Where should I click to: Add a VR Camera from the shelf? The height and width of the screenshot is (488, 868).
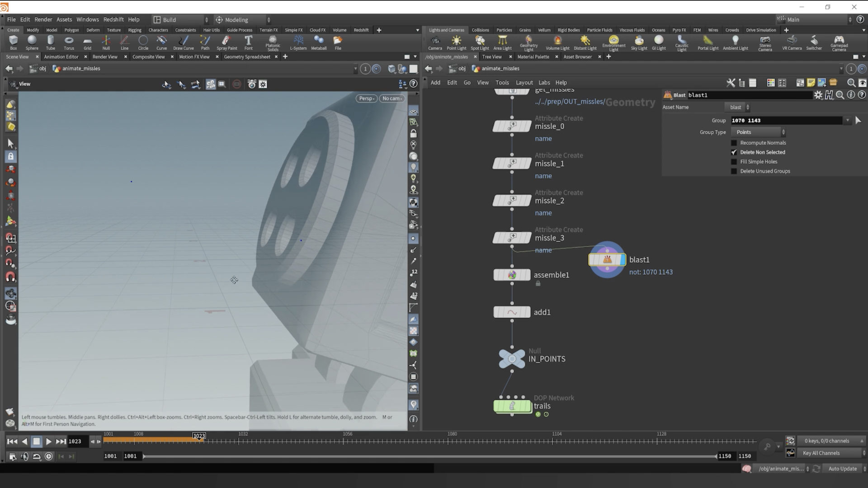point(792,43)
